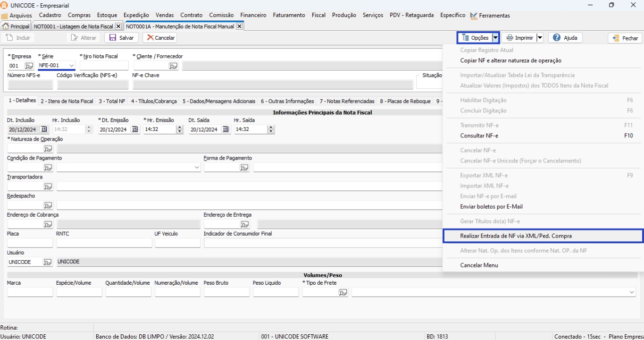Expand the Imprimir dropdown arrow

coord(540,38)
